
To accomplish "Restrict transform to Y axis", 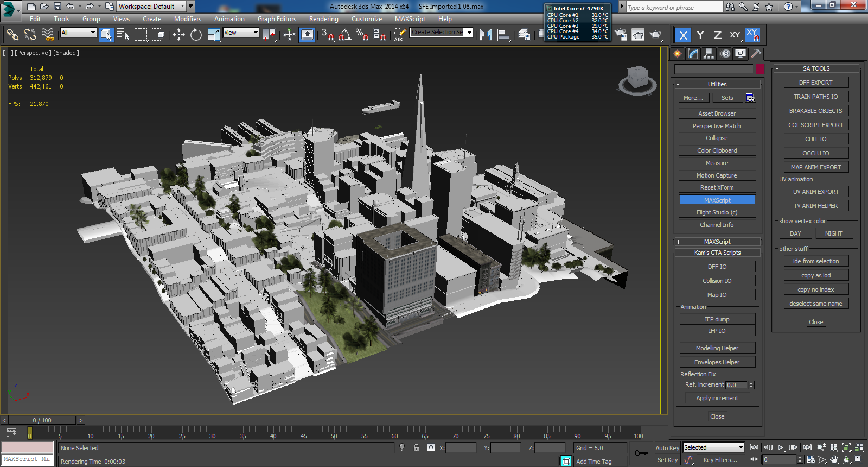I will (700, 35).
